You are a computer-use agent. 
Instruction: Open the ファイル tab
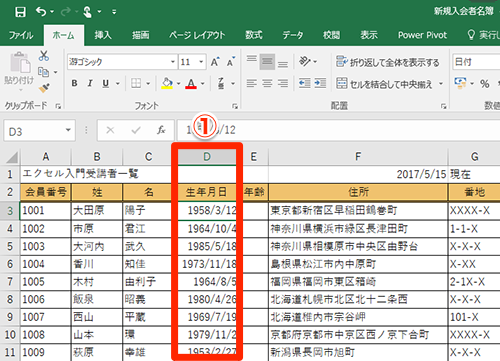tap(21, 35)
